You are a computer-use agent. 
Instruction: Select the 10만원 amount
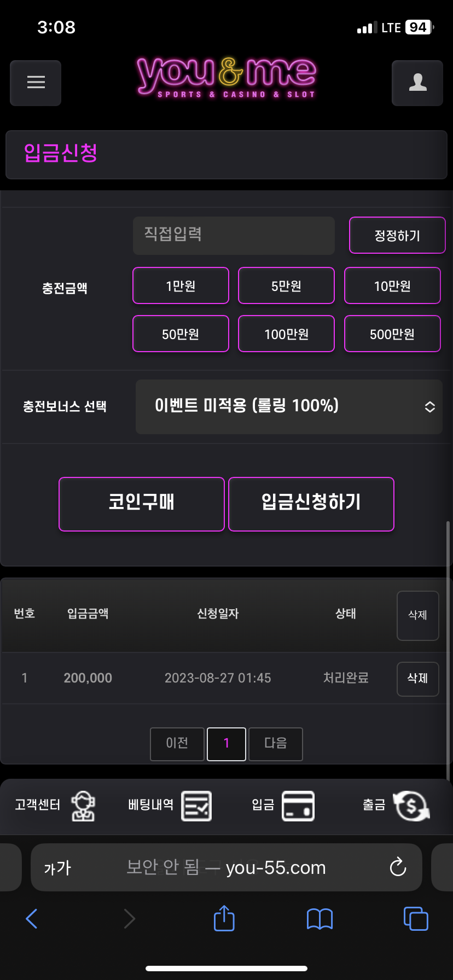392,285
